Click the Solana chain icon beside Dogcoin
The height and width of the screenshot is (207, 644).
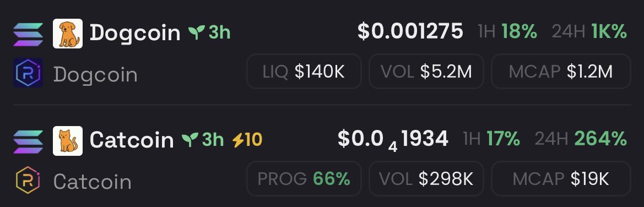(28, 34)
